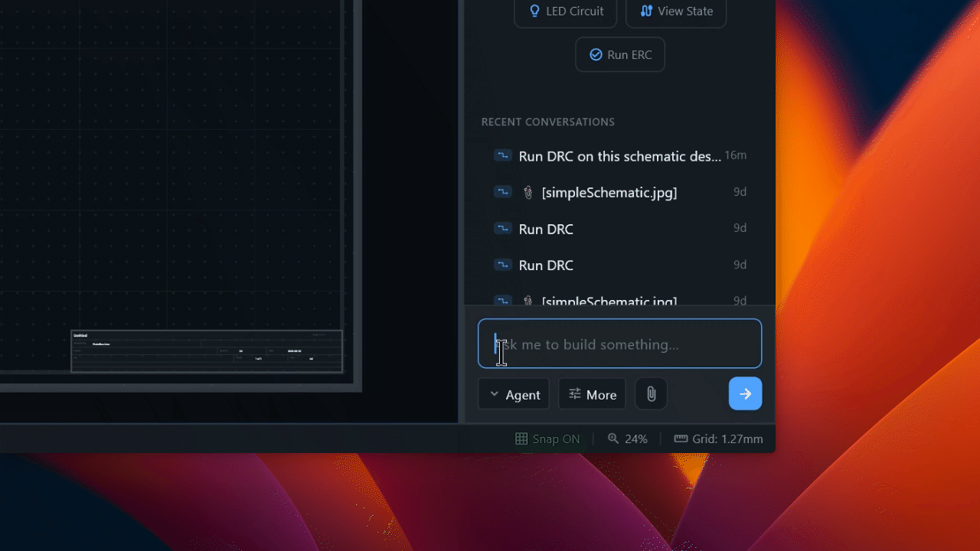Click the check-circle icon on Run ERC

(x=596, y=55)
